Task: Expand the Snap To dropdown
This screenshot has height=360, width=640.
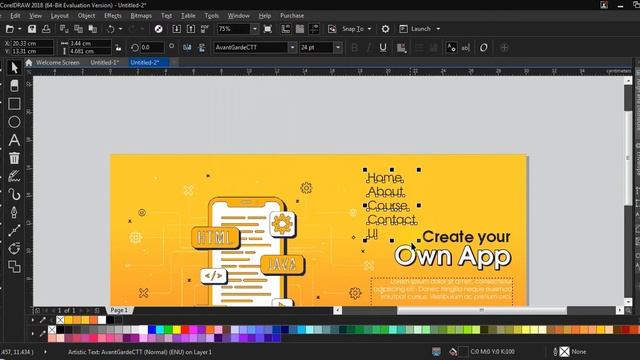Action: click(369, 29)
